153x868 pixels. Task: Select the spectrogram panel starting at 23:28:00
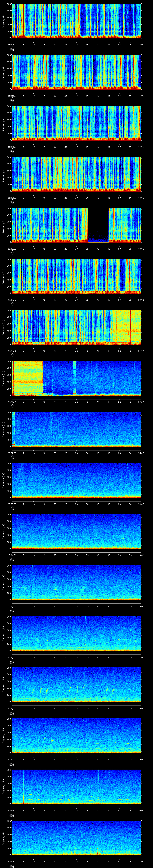tap(77, 736)
